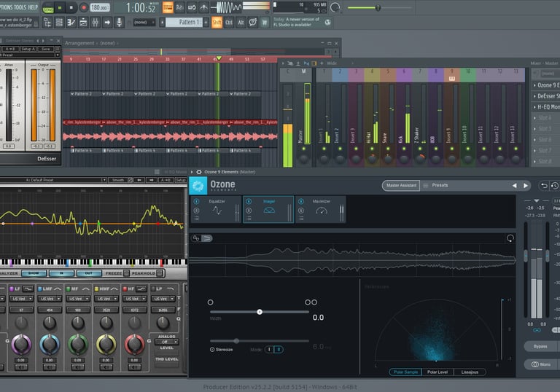This screenshot has height=392, width=560.
Task: Switch to Polar Sample view
Action: pyautogui.click(x=405, y=372)
